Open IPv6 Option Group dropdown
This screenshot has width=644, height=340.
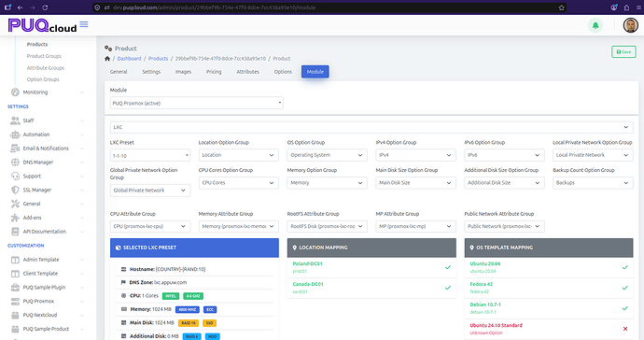point(504,155)
